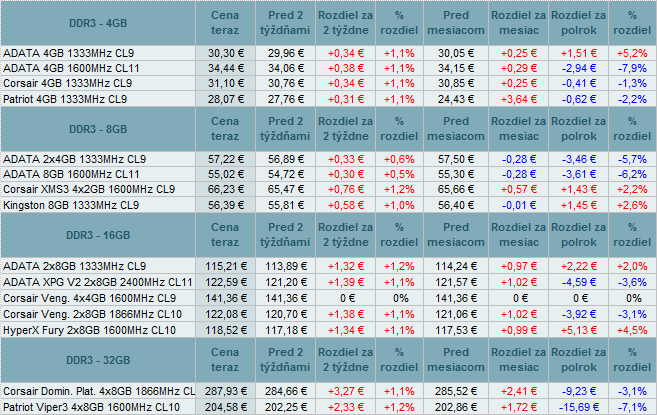Select current price cell 34,44 €
This screenshot has height=415, width=657.
(225, 68)
